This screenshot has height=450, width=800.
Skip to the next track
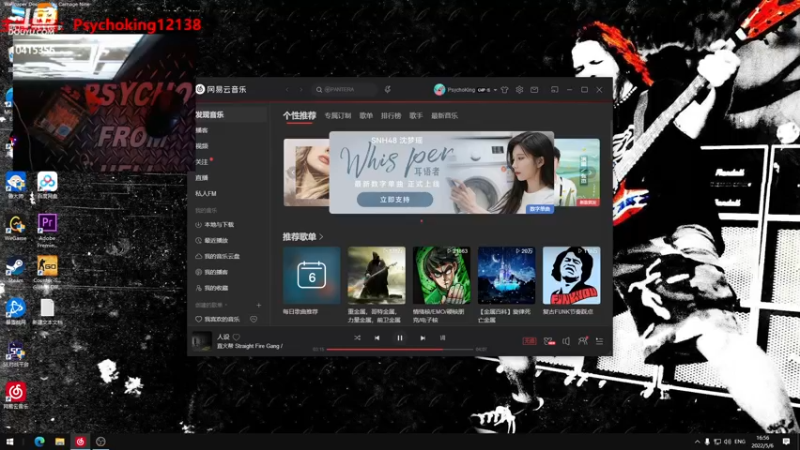422,338
